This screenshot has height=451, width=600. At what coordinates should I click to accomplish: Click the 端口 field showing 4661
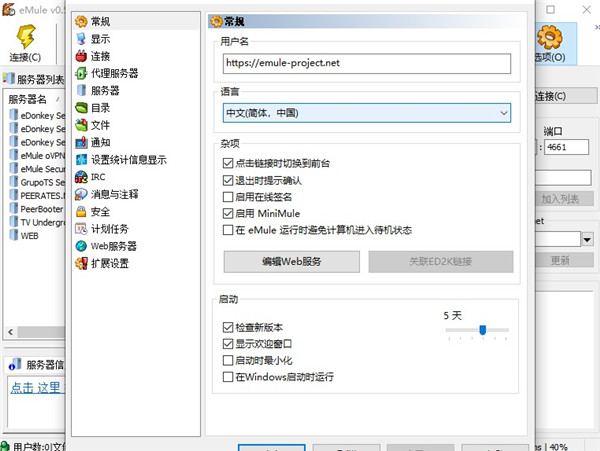566,147
